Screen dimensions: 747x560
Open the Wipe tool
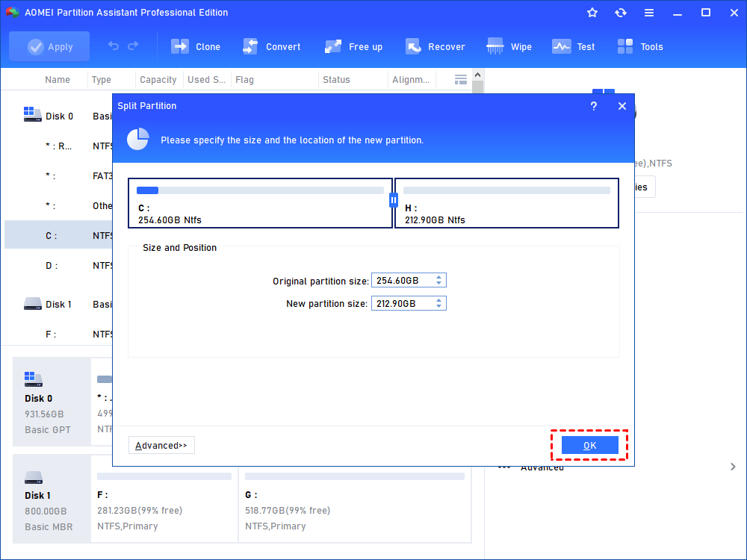click(509, 46)
